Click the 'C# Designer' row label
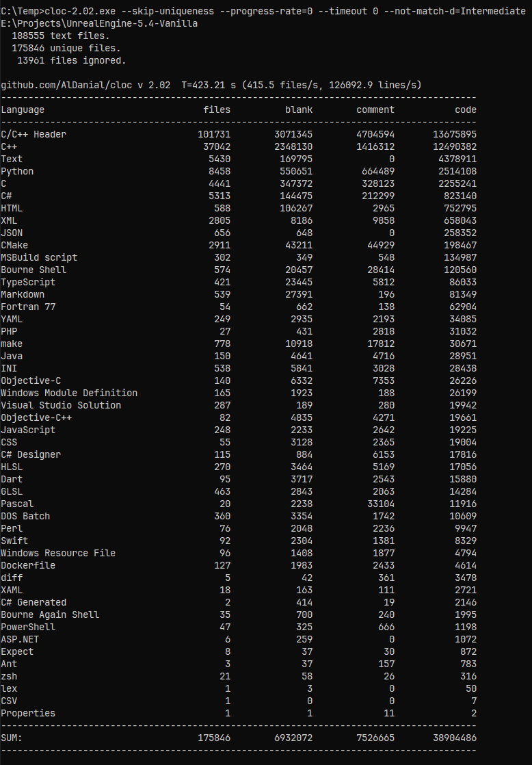532x765 pixels. pos(31,454)
